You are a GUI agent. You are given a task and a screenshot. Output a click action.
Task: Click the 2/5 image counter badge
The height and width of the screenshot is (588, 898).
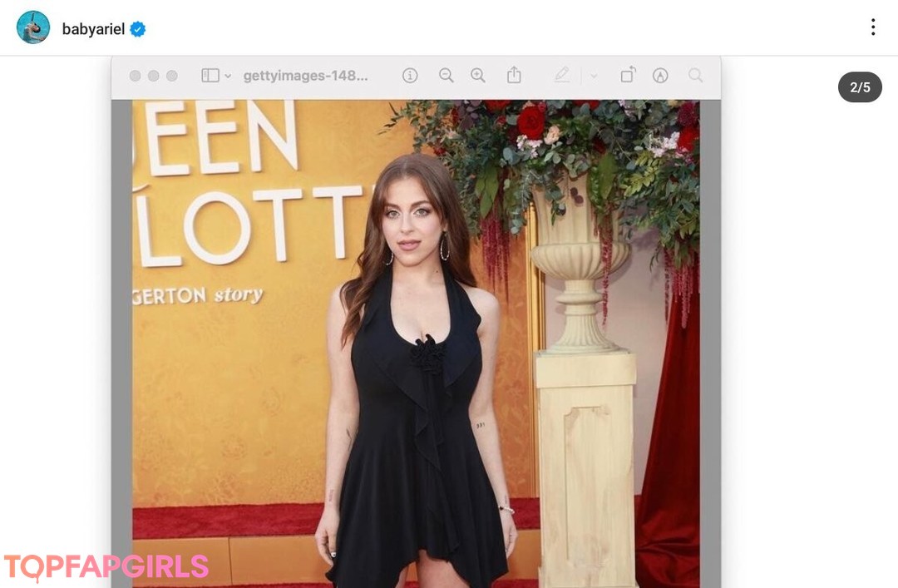(x=860, y=87)
